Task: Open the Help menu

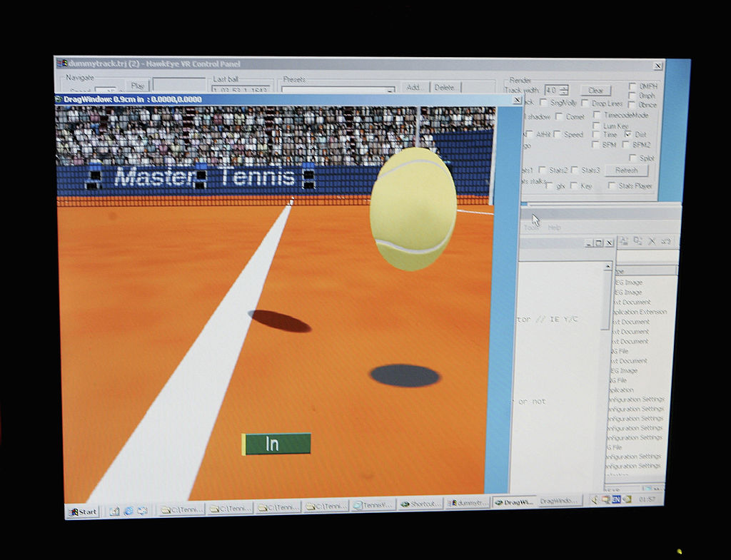Action: click(554, 228)
